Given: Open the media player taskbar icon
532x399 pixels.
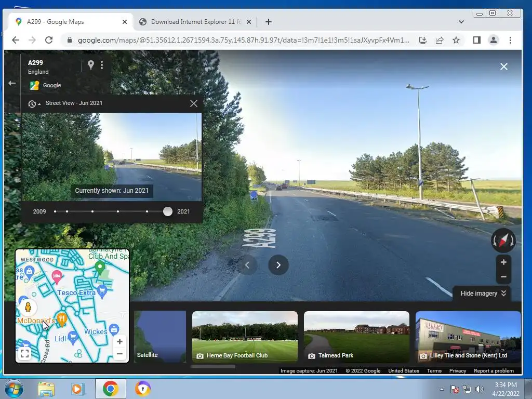Looking at the screenshot, I should [77, 389].
